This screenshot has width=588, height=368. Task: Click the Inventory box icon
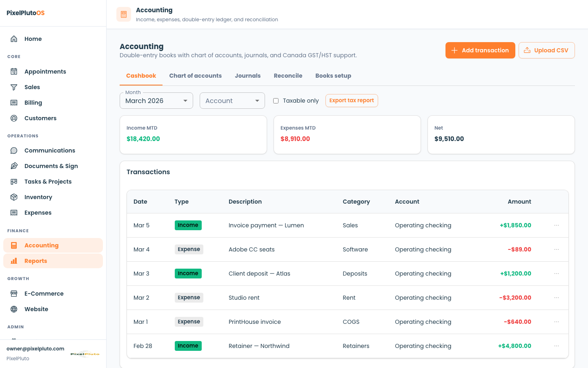14,197
